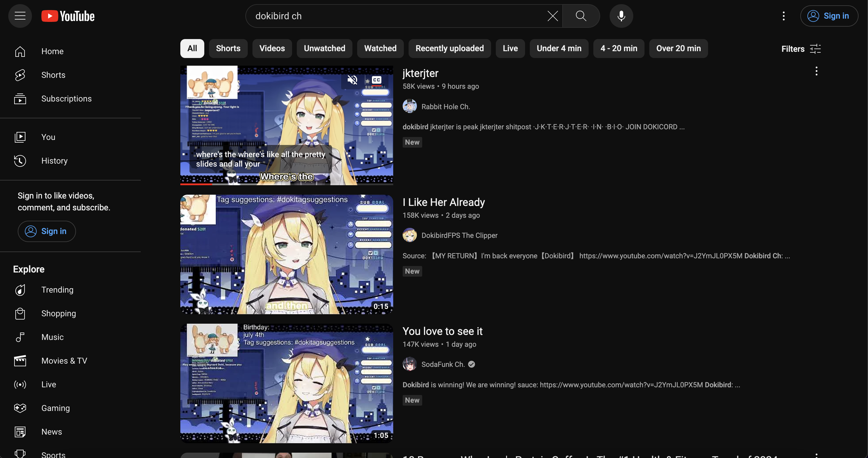This screenshot has width=868, height=458.
Task: Open Gaming in Explore sidebar
Action: (x=56, y=408)
